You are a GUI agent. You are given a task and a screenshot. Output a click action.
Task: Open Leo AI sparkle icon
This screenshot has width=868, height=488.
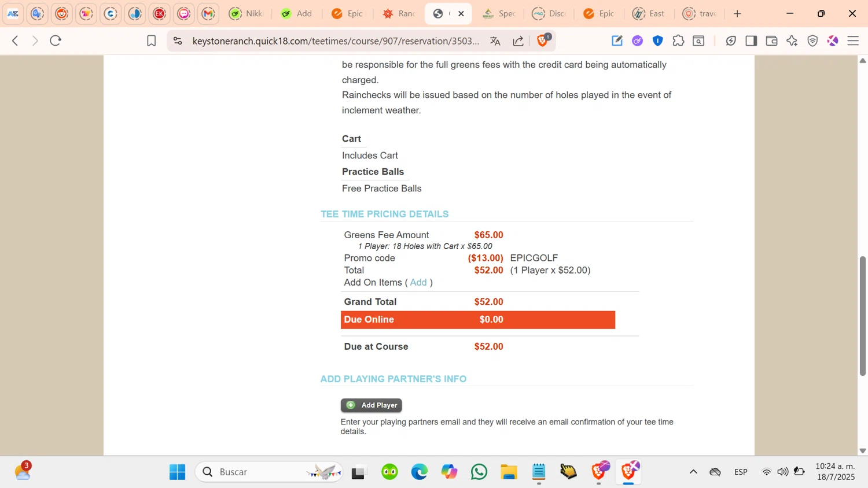(792, 40)
